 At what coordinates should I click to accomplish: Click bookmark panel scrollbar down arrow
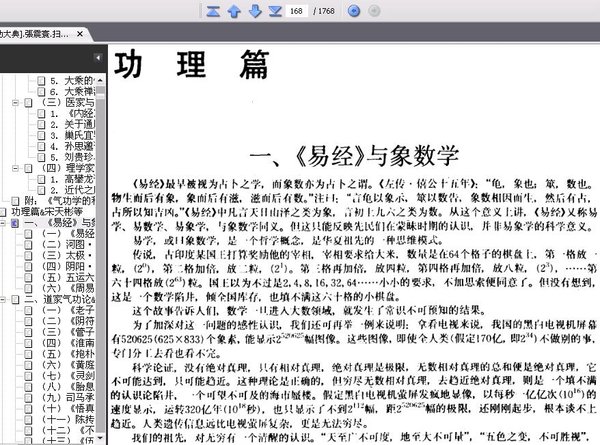pos(100,438)
